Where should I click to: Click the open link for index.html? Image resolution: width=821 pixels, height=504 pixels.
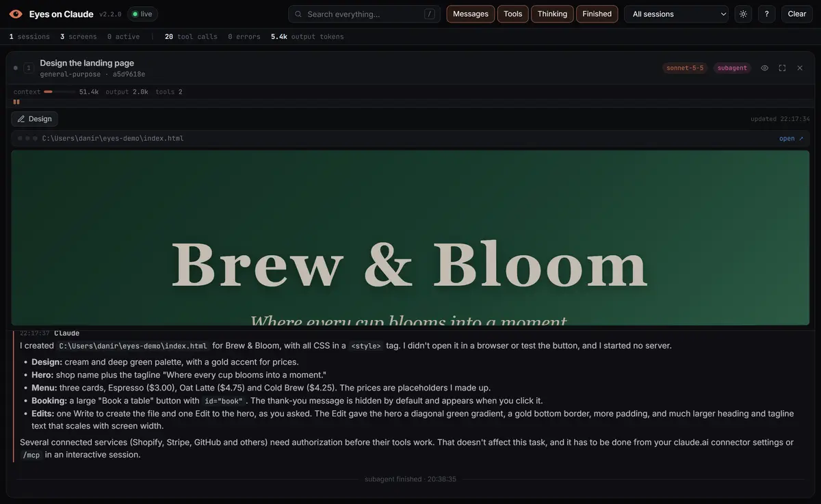click(x=791, y=138)
